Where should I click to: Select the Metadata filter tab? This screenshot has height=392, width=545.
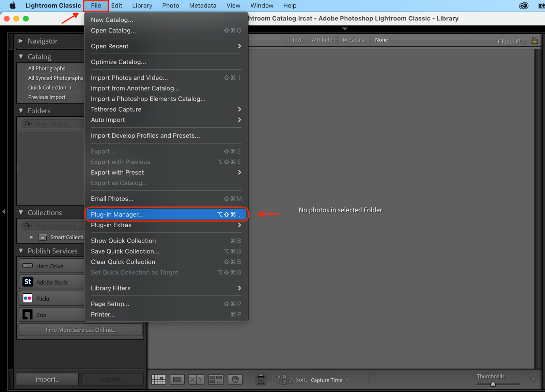(x=354, y=40)
